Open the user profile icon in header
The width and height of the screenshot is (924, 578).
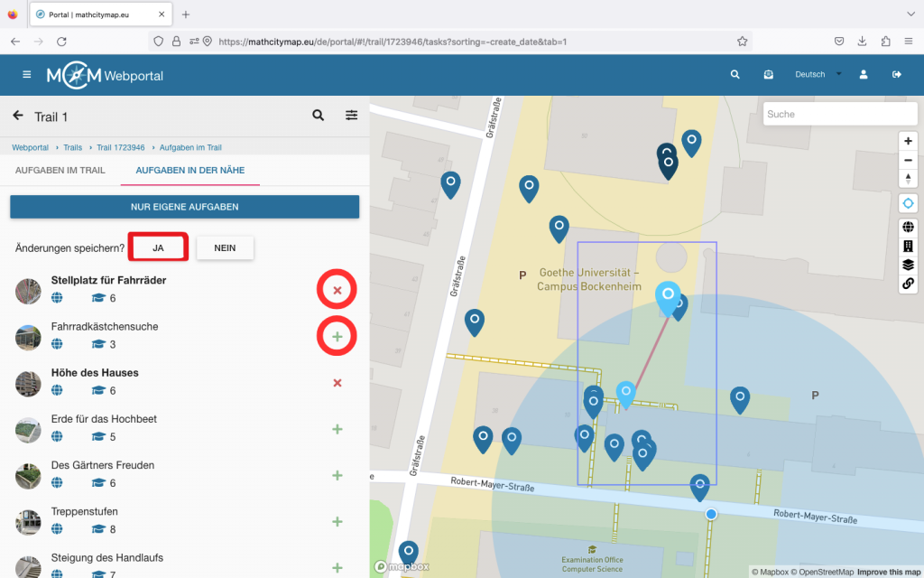click(x=864, y=75)
